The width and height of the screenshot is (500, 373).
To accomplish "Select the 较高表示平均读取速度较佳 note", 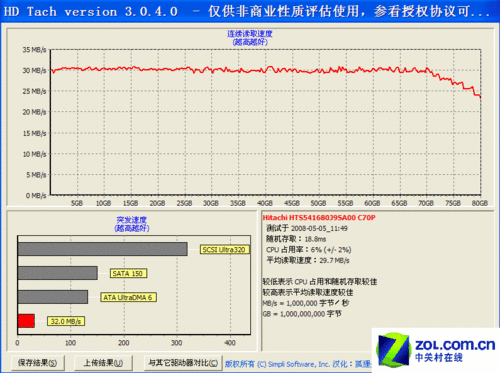I will [308, 292].
